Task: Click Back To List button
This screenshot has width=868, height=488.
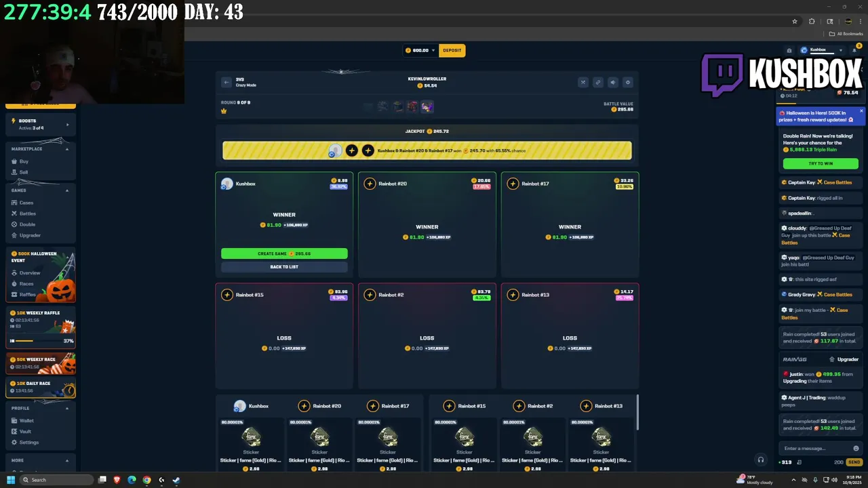Action: 284,266
